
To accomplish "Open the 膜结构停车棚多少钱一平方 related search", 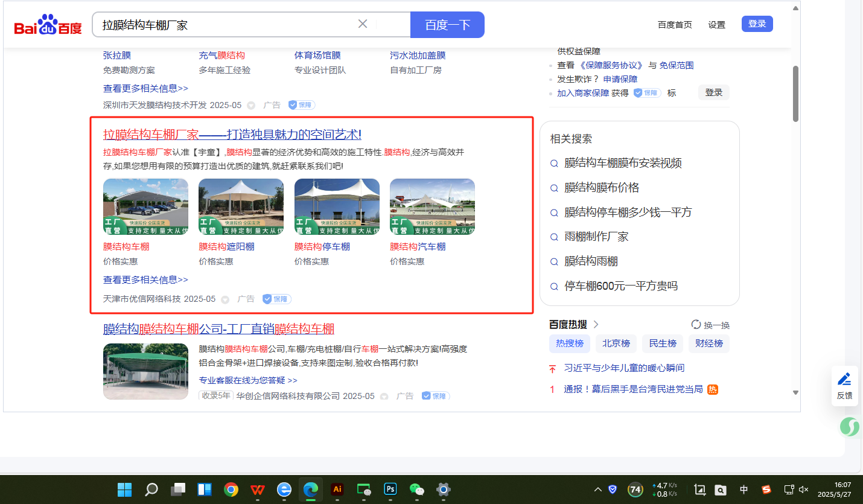I will click(628, 212).
